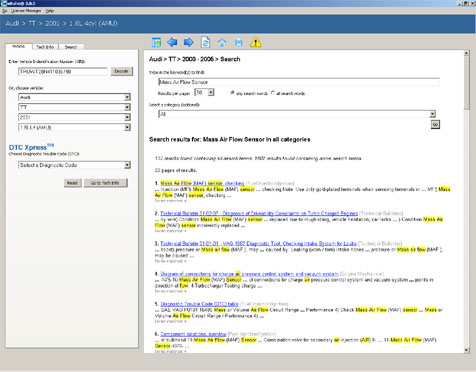Screen dimensions: 476x372
Task: Open the results per page dropdown
Action: 204,92
